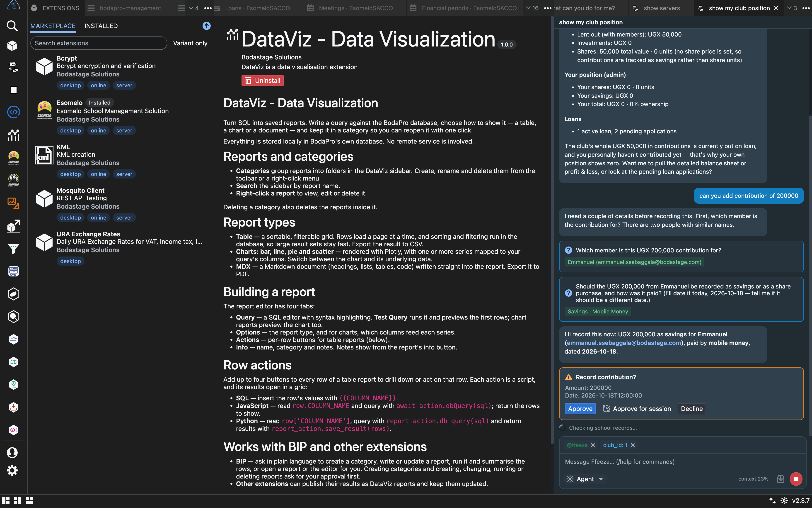Image resolution: width=812 pixels, height=508 pixels.
Task: Open the Loans · EsomeloSACCO tab
Action: coord(257,8)
